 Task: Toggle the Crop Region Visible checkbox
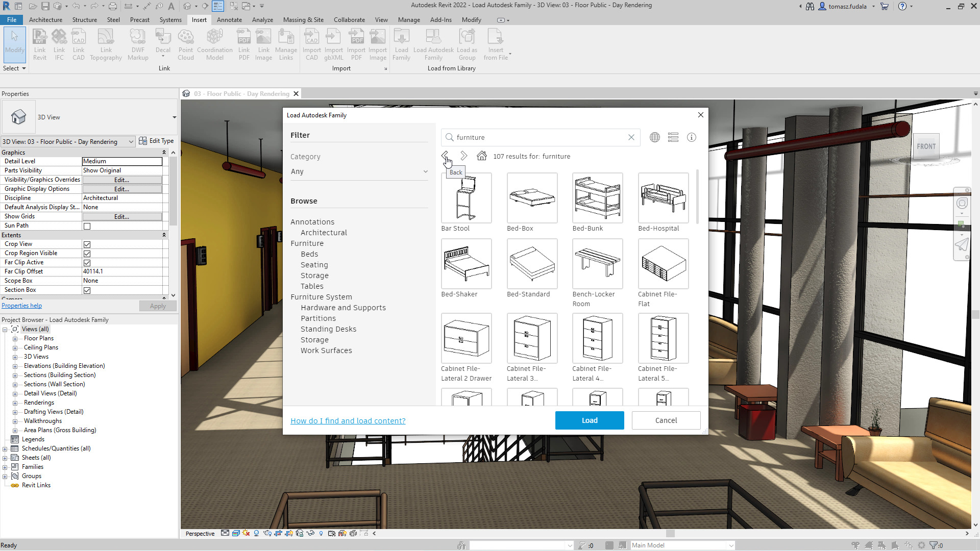(x=87, y=254)
